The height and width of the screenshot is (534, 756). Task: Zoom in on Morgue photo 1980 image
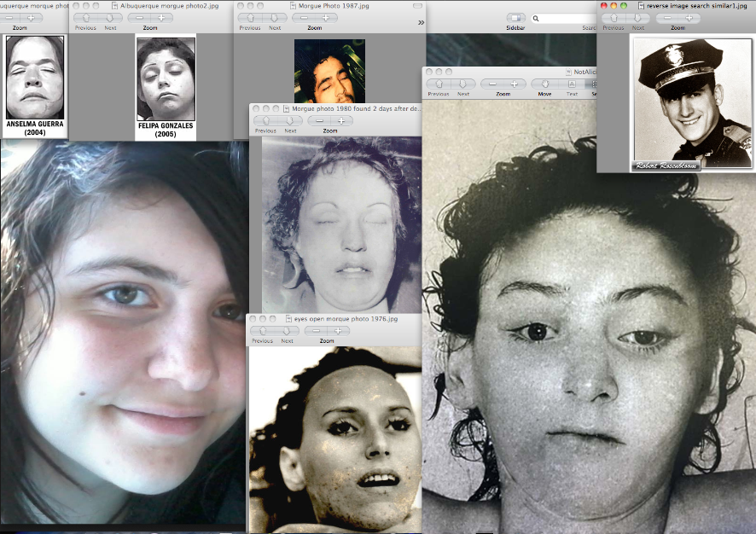341,120
